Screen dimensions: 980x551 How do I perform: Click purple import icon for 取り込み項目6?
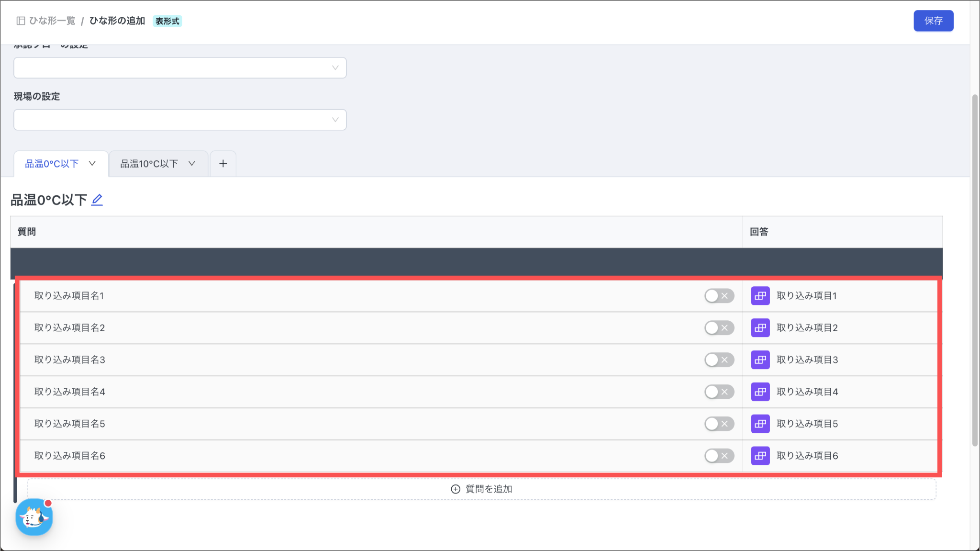click(x=760, y=456)
